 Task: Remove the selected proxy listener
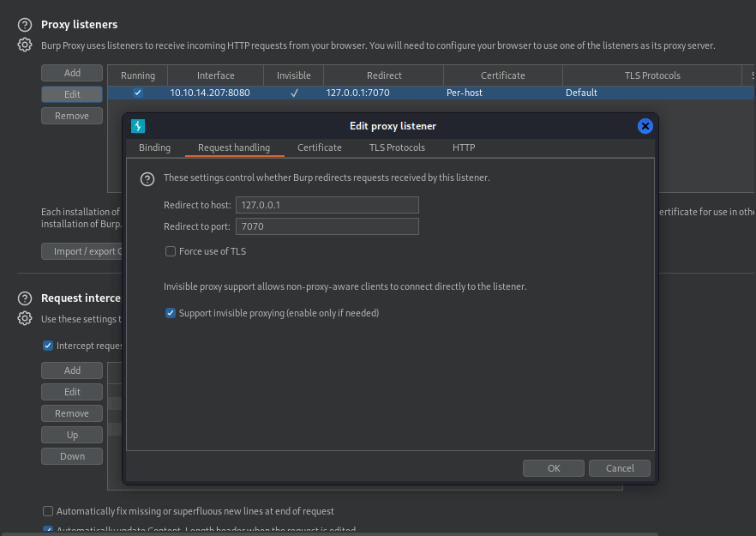click(x=72, y=116)
